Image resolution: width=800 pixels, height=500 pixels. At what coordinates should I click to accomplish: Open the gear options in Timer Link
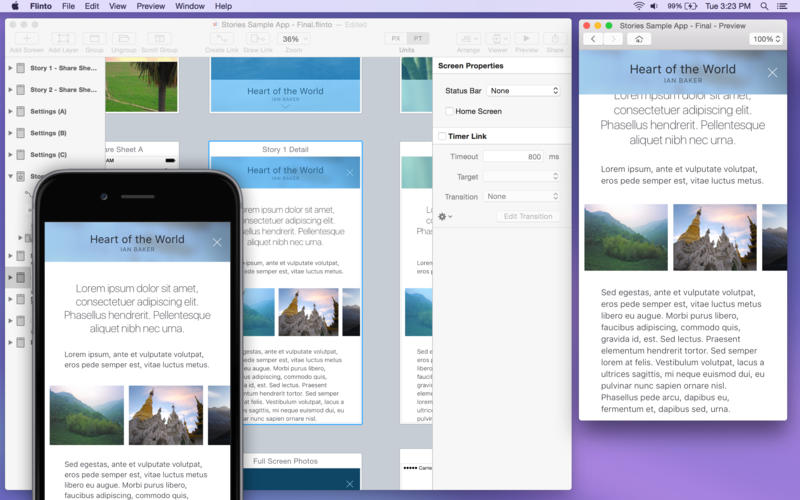445,216
